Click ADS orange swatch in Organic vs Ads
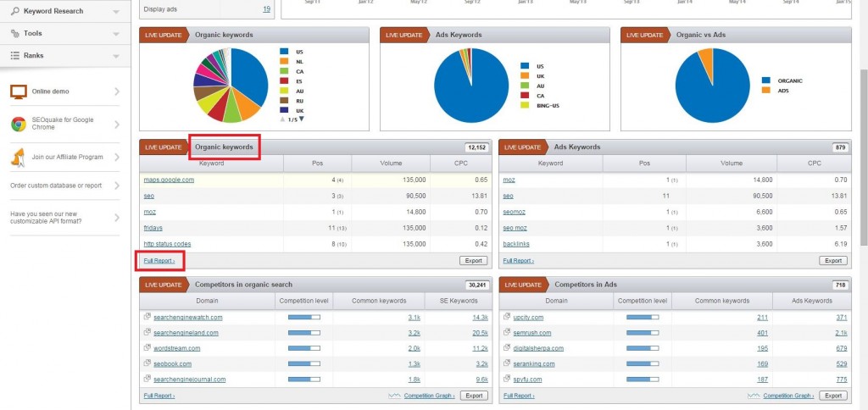Screen dimensions: 868x410 click(x=766, y=91)
